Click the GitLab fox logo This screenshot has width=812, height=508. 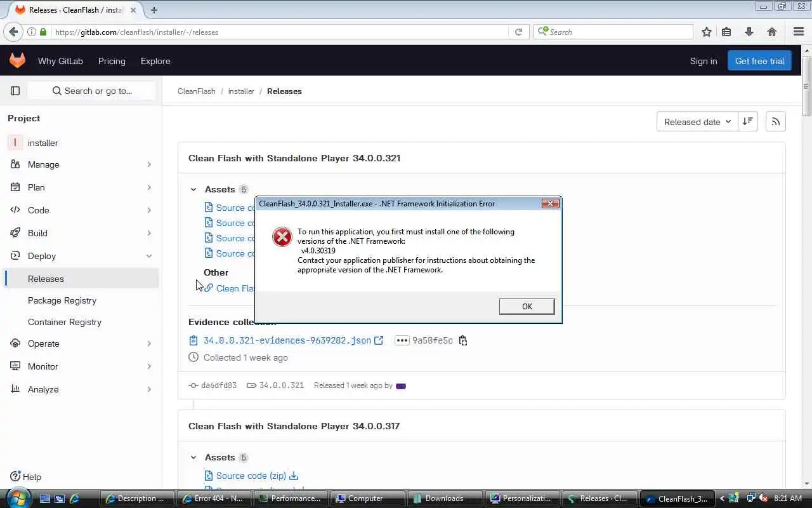[x=17, y=60]
